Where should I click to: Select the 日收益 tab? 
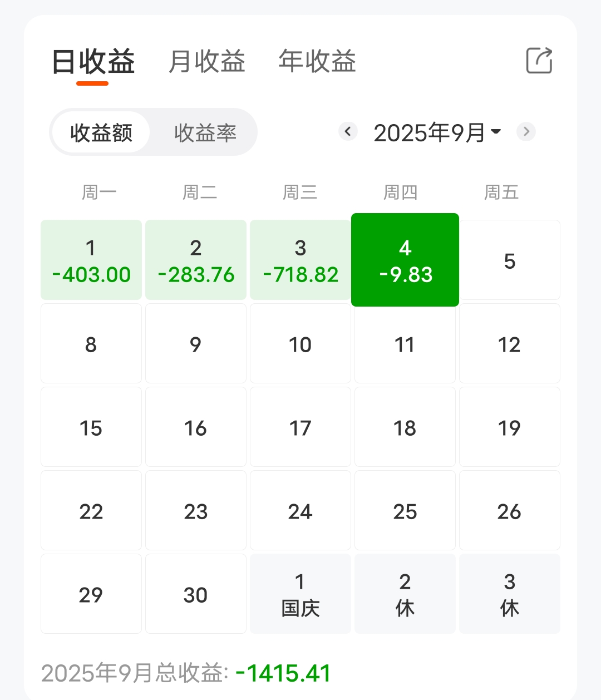point(93,62)
